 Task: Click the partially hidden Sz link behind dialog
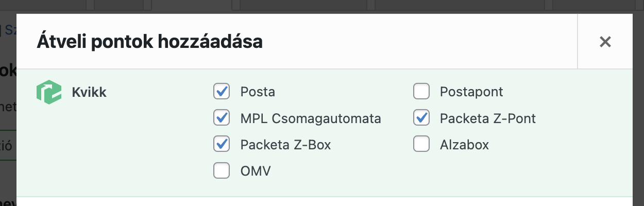pyautogui.click(x=10, y=30)
